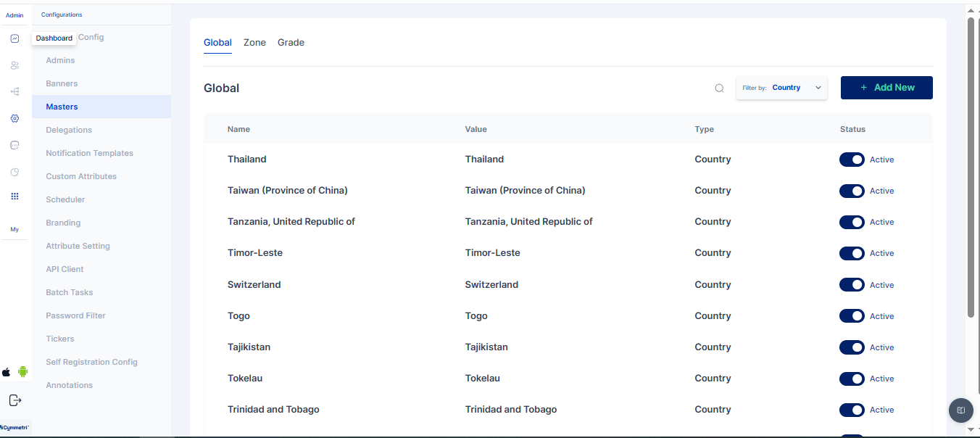Click the Value column header
Image resolution: width=980 pixels, height=438 pixels.
click(x=476, y=129)
